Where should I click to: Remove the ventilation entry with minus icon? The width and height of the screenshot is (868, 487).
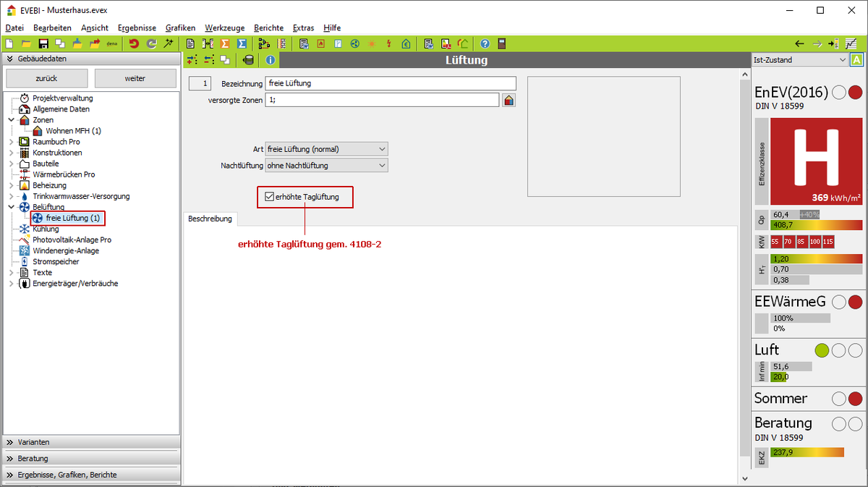(209, 60)
